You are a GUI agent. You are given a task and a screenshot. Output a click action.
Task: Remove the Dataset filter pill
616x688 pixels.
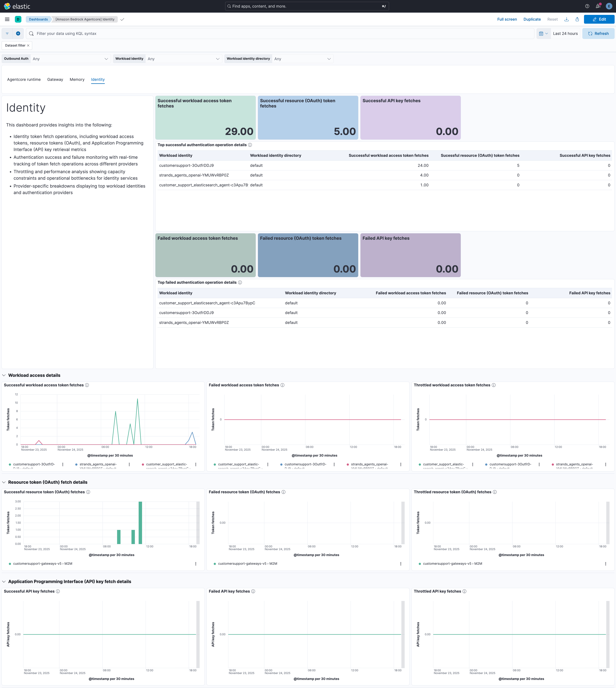tap(28, 45)
